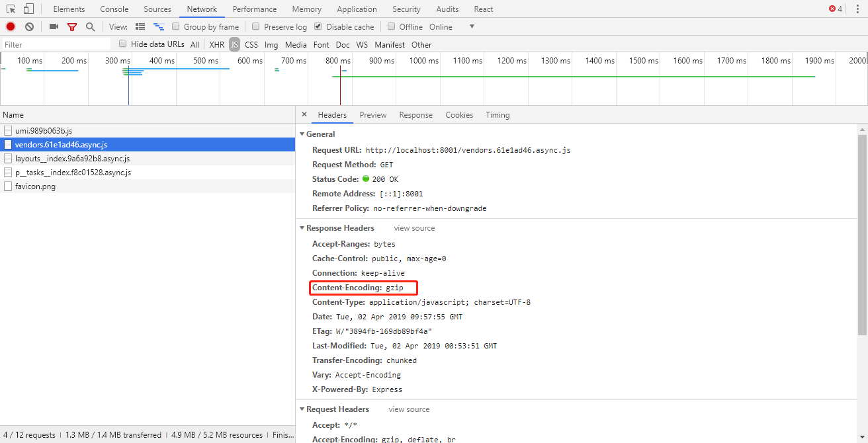
Task: Enable Preserve log
Action: [x=255, y=26]
